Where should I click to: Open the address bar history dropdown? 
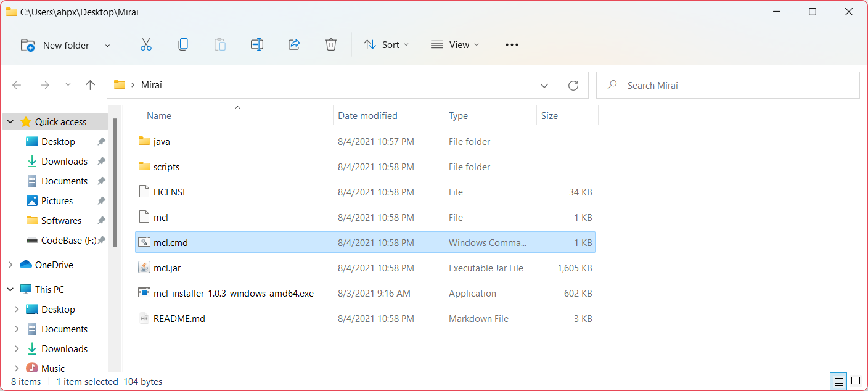[x=544, y=85]
